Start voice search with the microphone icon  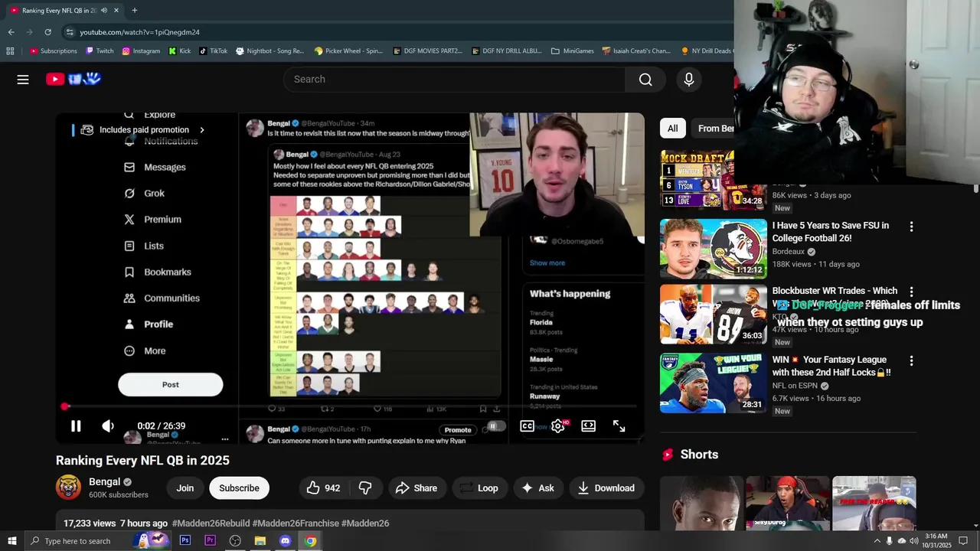tap(689, 80)
